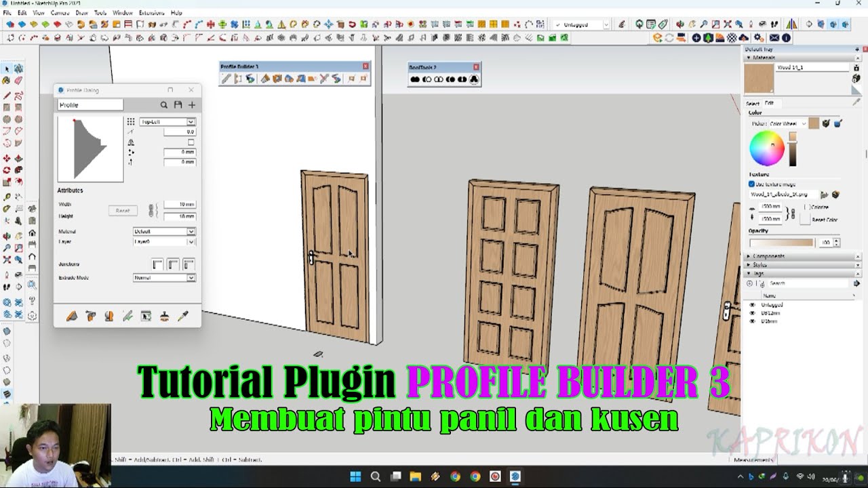
Task: Click the Opacity slider bar
Action: (781, 243)
